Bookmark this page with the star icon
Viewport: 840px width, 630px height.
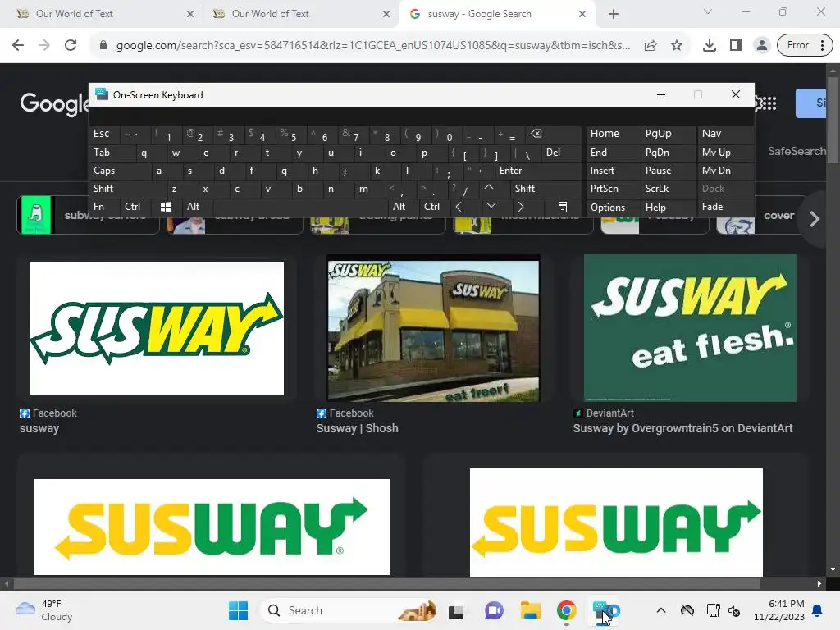coord(677,45)
